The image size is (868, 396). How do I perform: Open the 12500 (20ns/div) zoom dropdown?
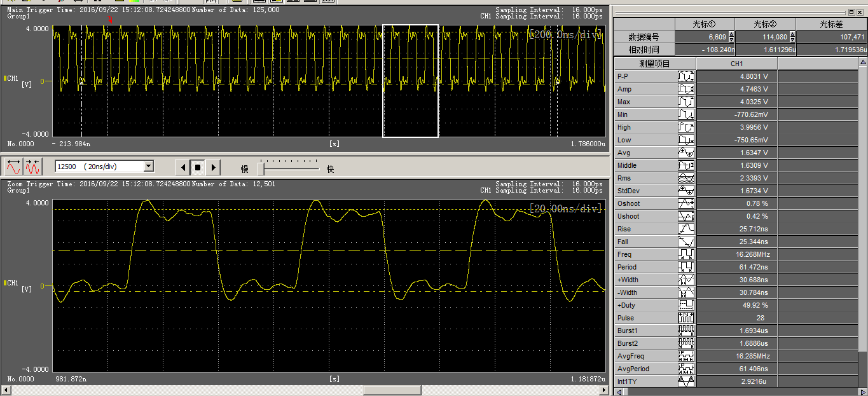coord(149,167)
